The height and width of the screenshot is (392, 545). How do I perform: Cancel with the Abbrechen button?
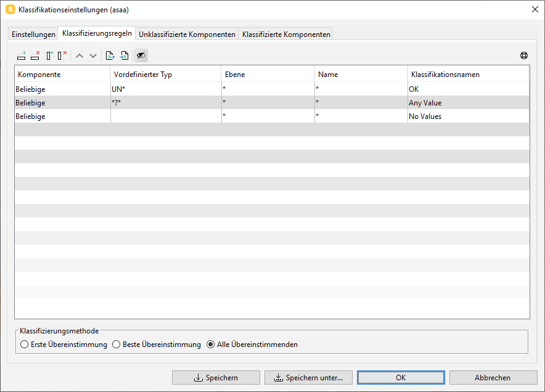(x=493, y=377)
